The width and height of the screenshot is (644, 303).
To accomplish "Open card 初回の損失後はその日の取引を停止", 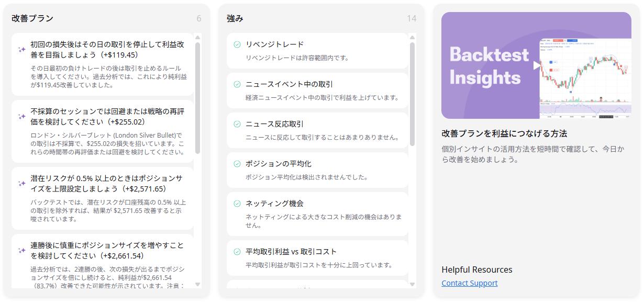I will pyautogui.click(x=103, y=64).
